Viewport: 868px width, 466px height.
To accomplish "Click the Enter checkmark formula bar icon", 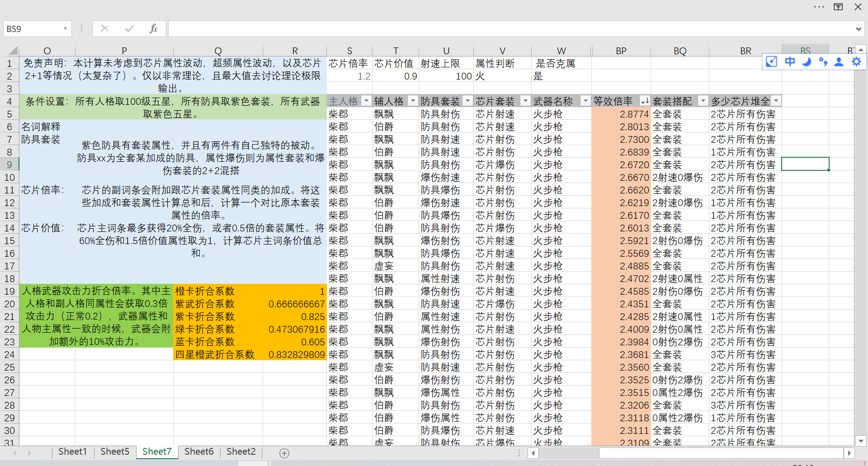I will coord(129,28).
